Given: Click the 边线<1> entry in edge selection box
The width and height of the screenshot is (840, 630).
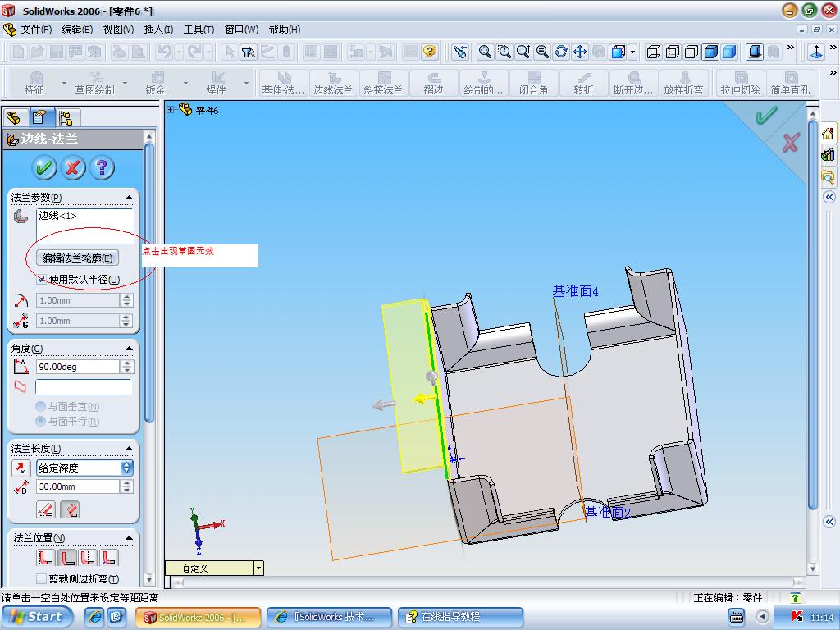Looking at the screenshot, I should (58, 216).
